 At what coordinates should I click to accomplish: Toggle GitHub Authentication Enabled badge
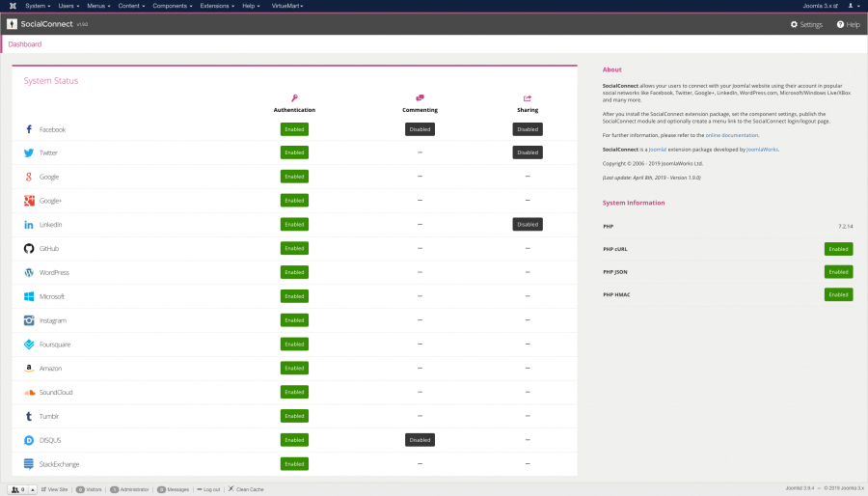(x=294, y=248)
